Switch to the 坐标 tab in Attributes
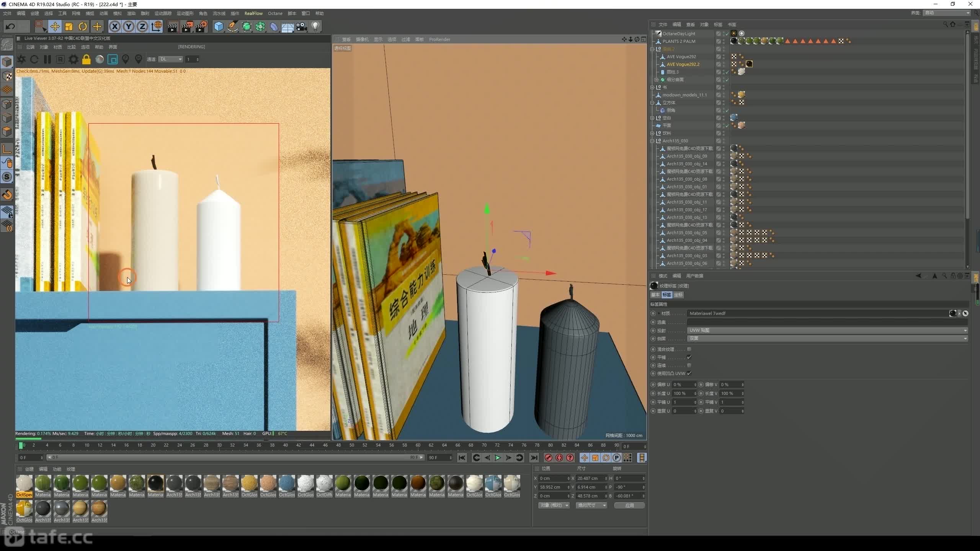The image size is (980, 551). 678,295
